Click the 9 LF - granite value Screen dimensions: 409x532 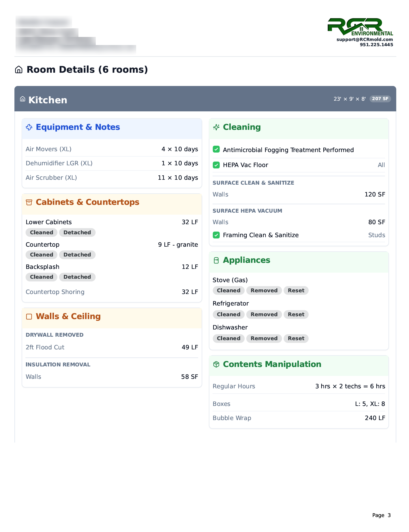[178, 245]
